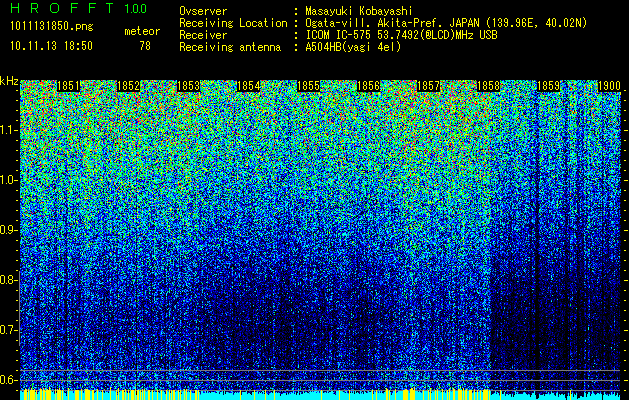
Task: Click the A504HB(yagi 4el) antenna text
Action: tap(353, 47)
